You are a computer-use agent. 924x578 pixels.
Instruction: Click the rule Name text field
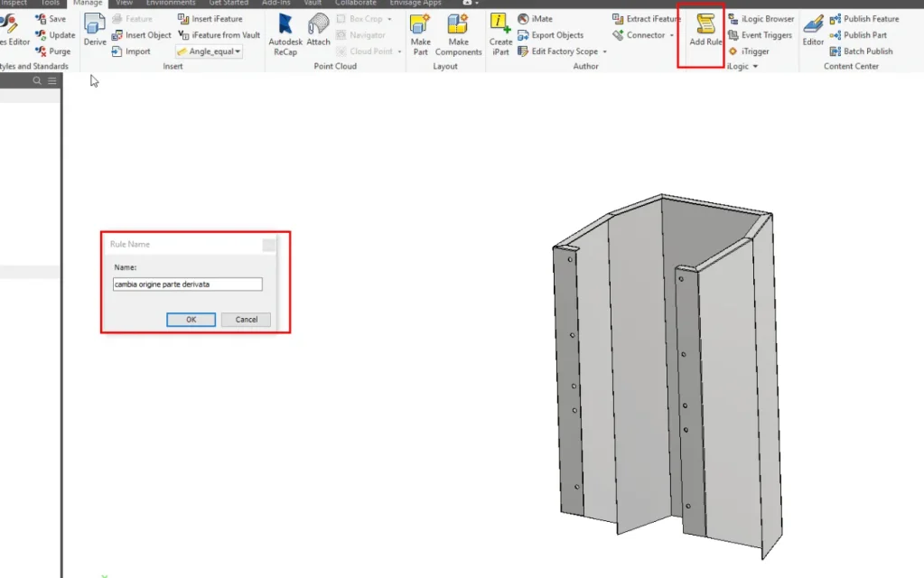point(187,284)
